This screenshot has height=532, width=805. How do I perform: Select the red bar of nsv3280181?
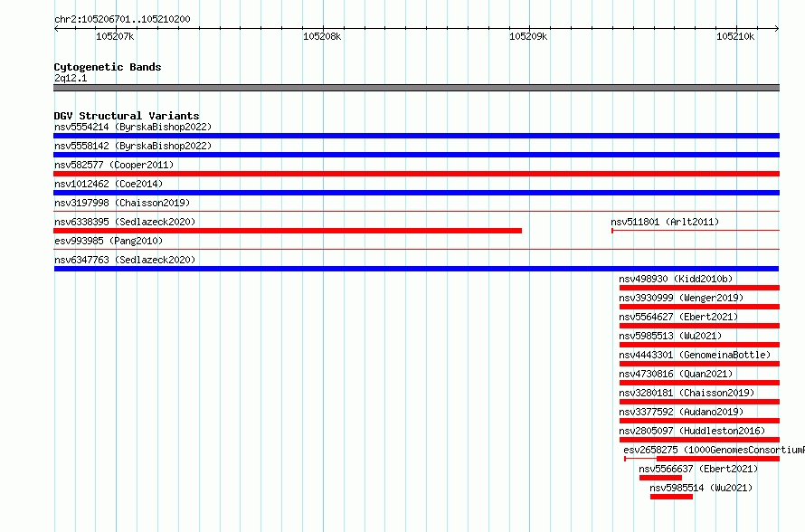tap(700, 402)
